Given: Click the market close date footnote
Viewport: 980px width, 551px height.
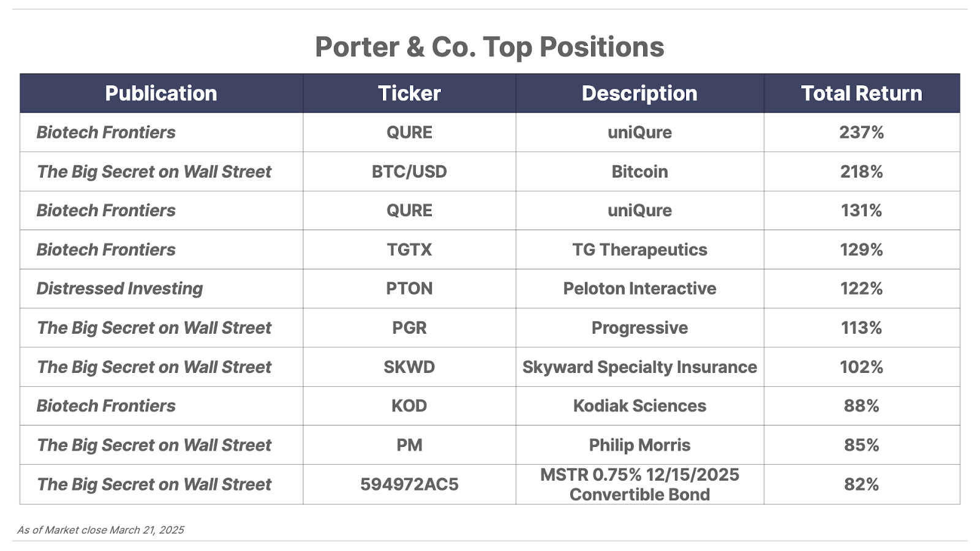Looking at the screenshot, I should (100, 530).
